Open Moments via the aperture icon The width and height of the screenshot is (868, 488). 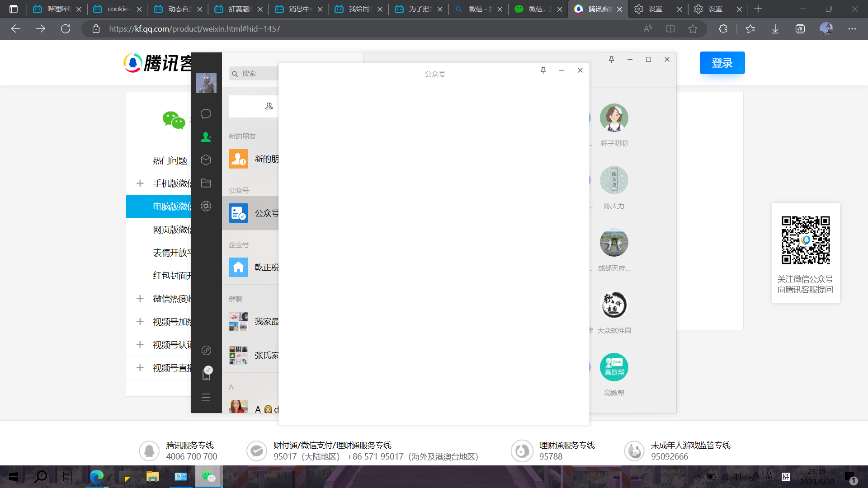[x=206, y=206]
